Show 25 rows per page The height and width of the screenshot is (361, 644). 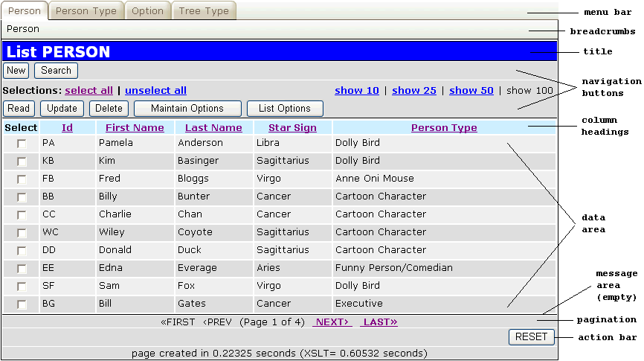pos(414,91)
